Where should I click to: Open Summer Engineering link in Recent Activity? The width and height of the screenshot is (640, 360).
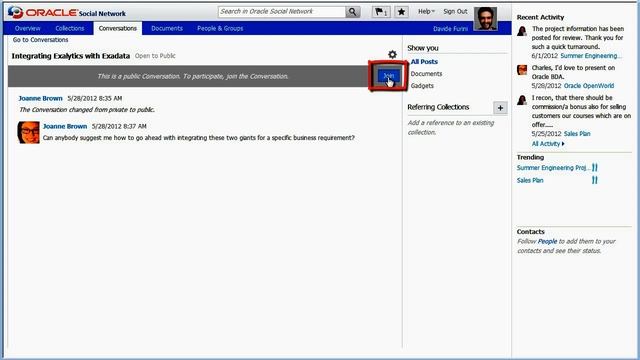tap(591, 56)
